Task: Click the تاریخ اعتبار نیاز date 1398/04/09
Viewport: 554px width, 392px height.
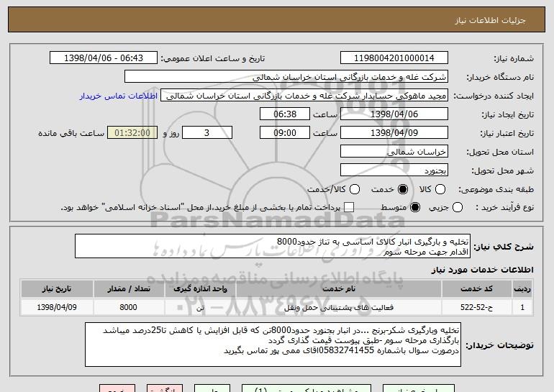Action: click(394, 133)
